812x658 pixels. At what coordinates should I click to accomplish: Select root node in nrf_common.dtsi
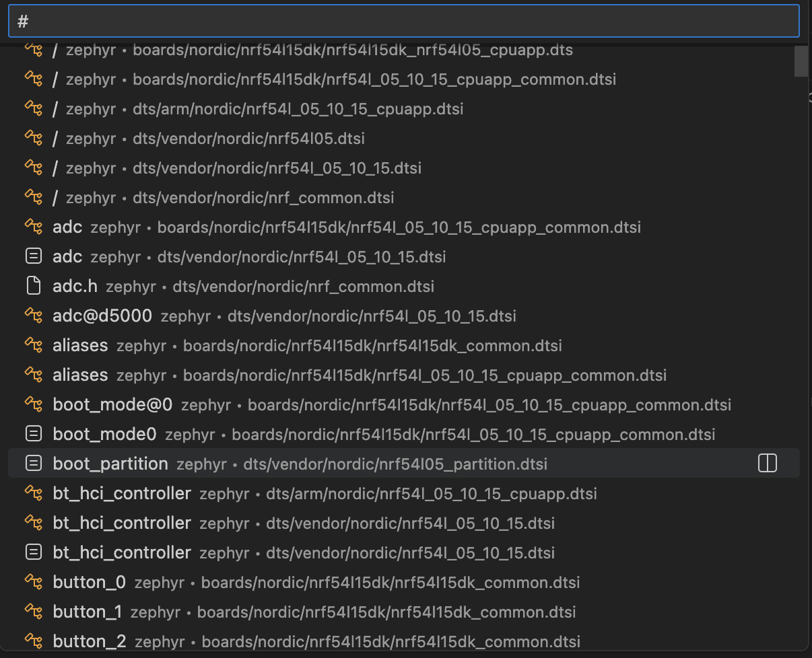pyautogui.click(x=403, y=198)
